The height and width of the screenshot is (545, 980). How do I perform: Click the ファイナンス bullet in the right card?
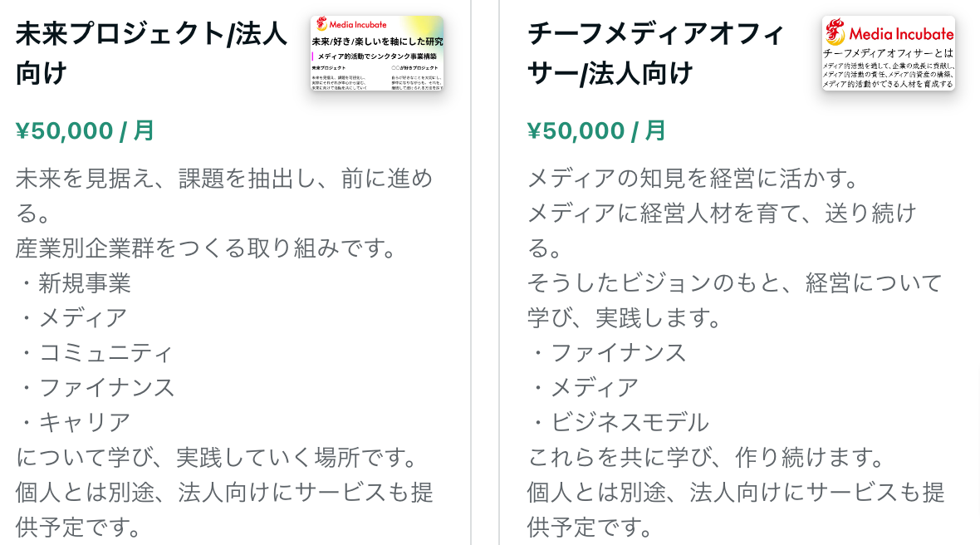(618, 352)
